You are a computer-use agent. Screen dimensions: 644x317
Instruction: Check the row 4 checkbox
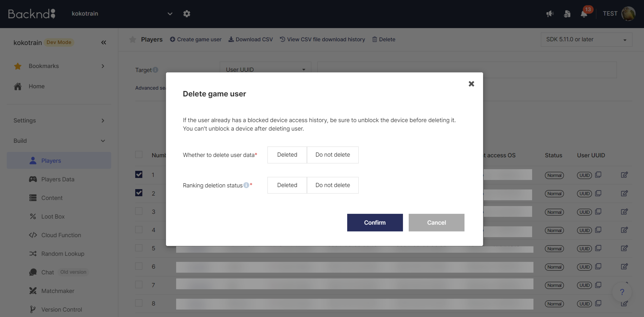tap(139, 229)
